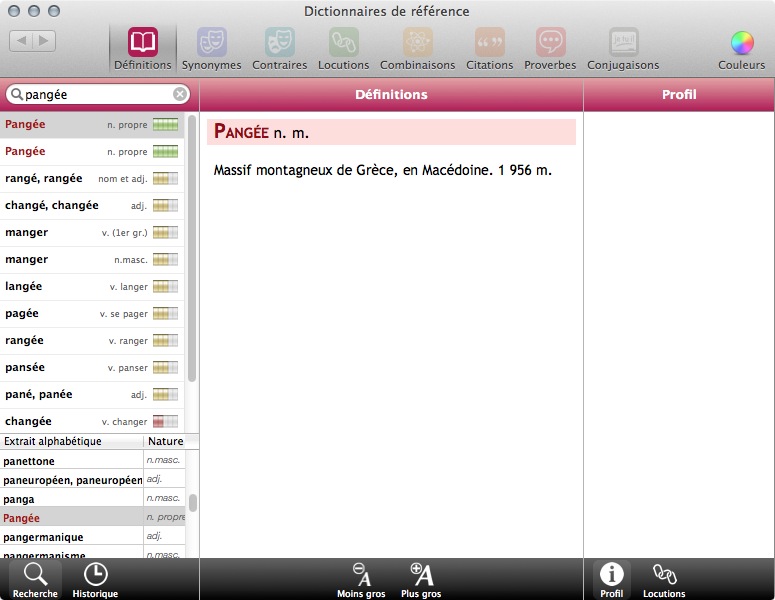The image size is (775, 600).
Task: Open the Citations dictionary
Action: (489, 48)
